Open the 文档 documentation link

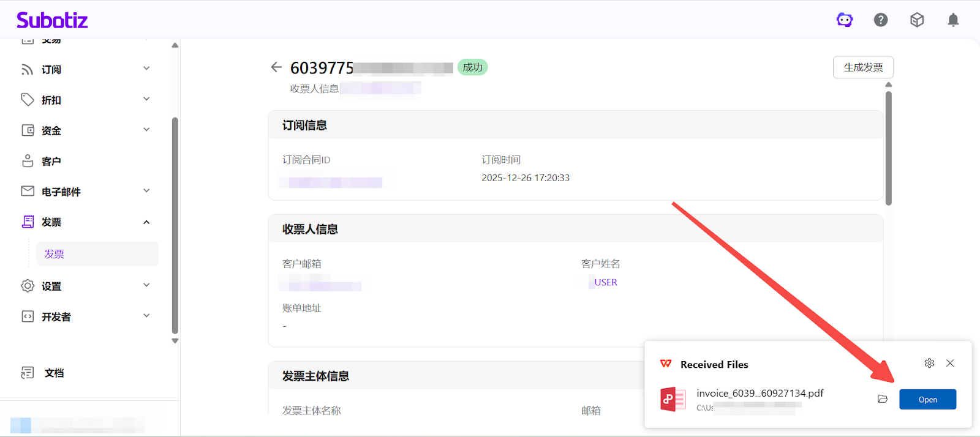54,373
